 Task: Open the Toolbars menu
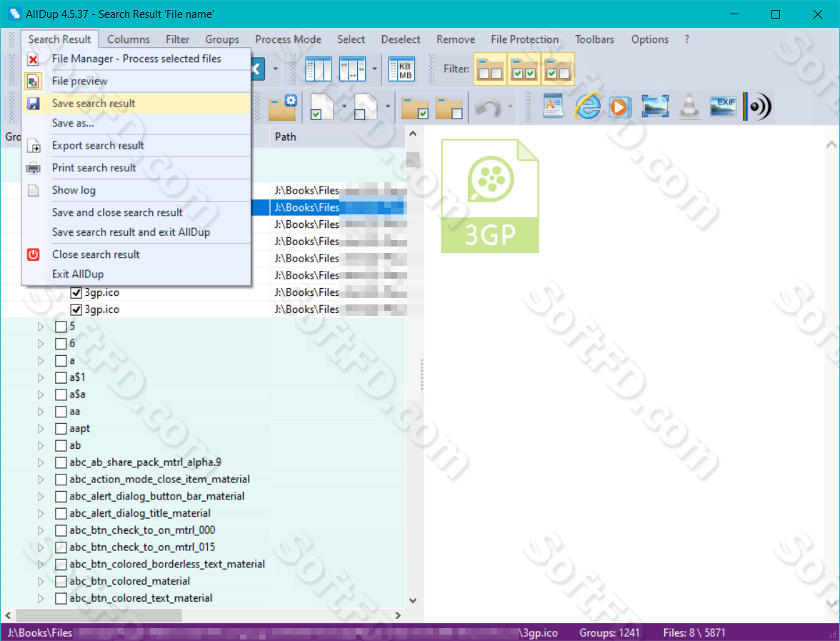(x=594, y=39)
